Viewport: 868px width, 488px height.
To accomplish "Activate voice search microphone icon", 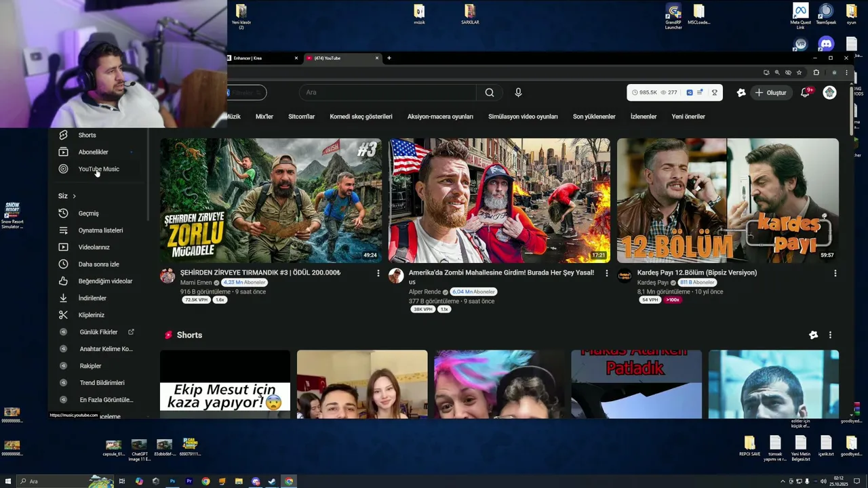I will pos(518,92).
